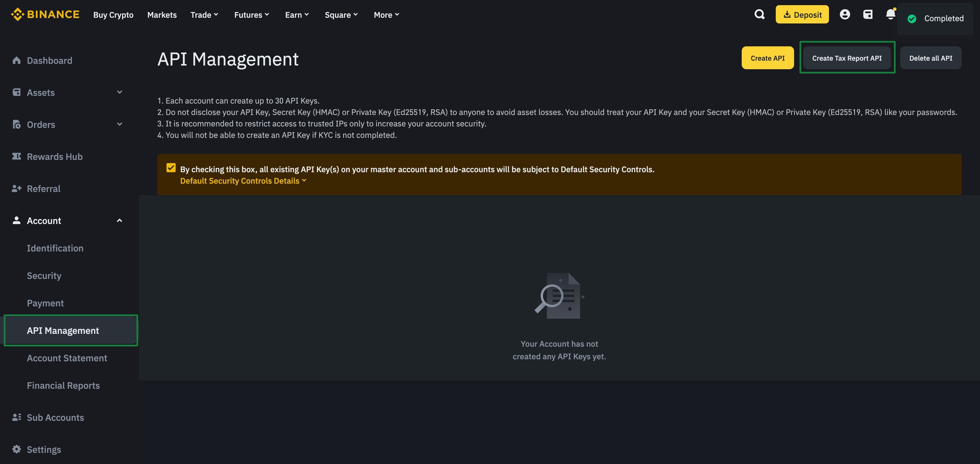Click the checkbox notice sentence text
Image resolution: width=980 pixels, height=464 pixels.
(417, 169)
